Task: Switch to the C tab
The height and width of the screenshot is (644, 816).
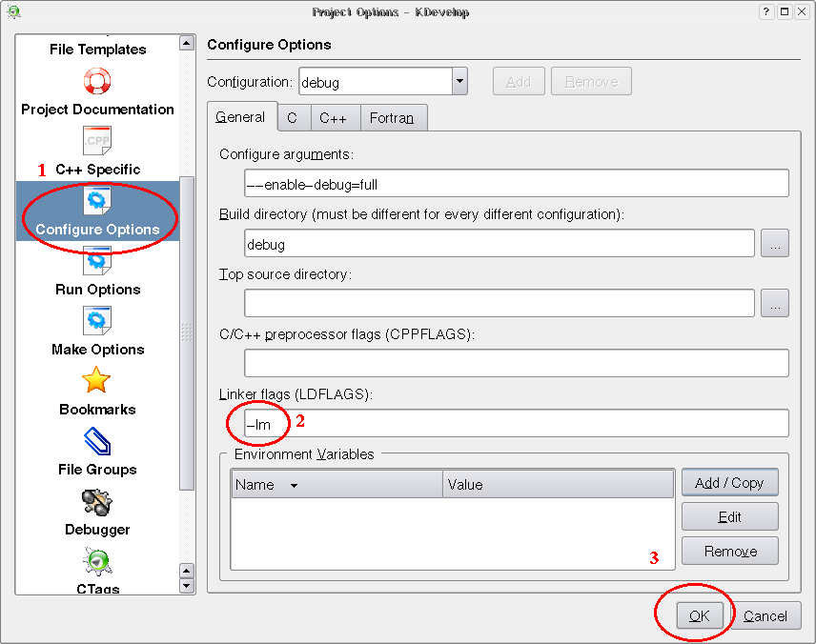Action: [293, 118]
